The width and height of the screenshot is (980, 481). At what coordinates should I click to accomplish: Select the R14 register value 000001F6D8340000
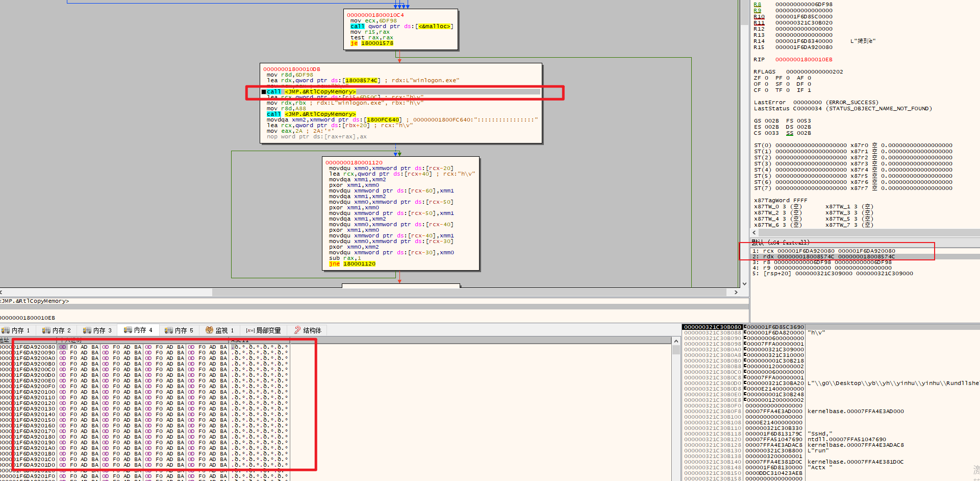804,41
